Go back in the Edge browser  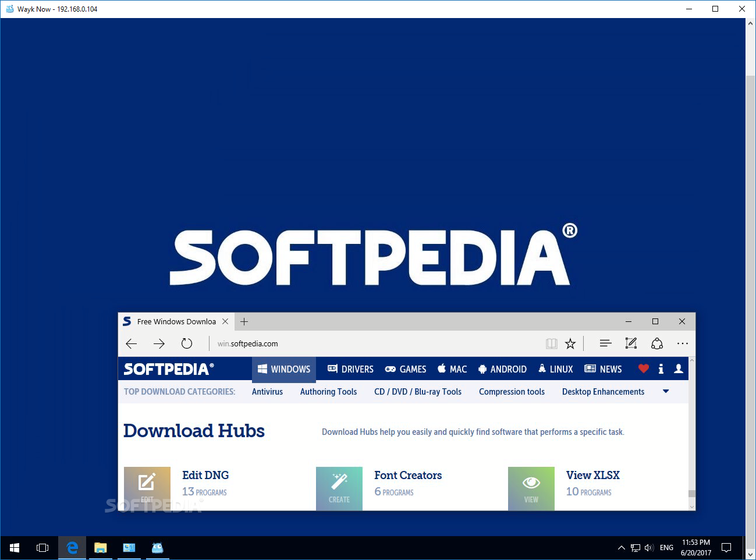tap(132, 343)
